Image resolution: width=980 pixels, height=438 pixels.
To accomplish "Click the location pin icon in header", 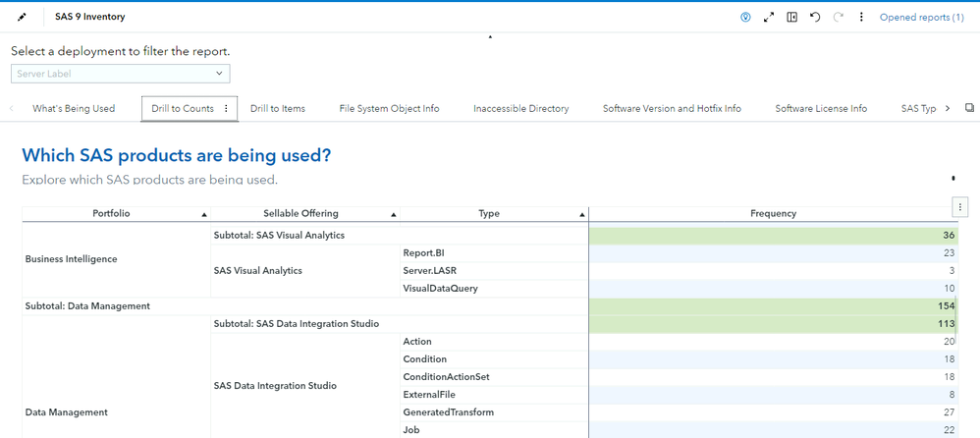I will pyautogui.click(x=745, y=18).
